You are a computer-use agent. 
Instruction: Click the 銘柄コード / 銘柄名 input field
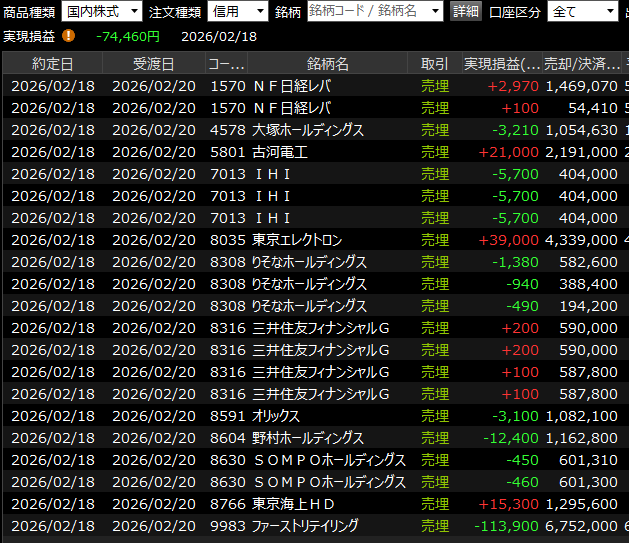374,11
